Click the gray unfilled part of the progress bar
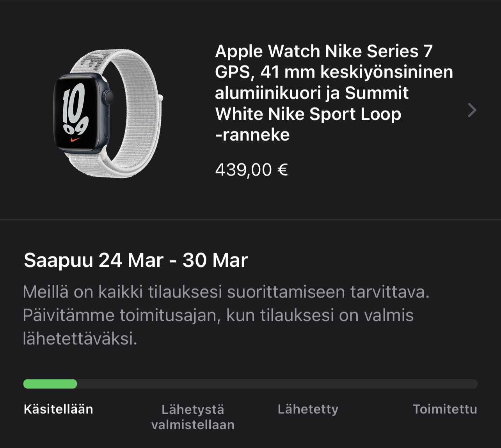 (277, 384)
